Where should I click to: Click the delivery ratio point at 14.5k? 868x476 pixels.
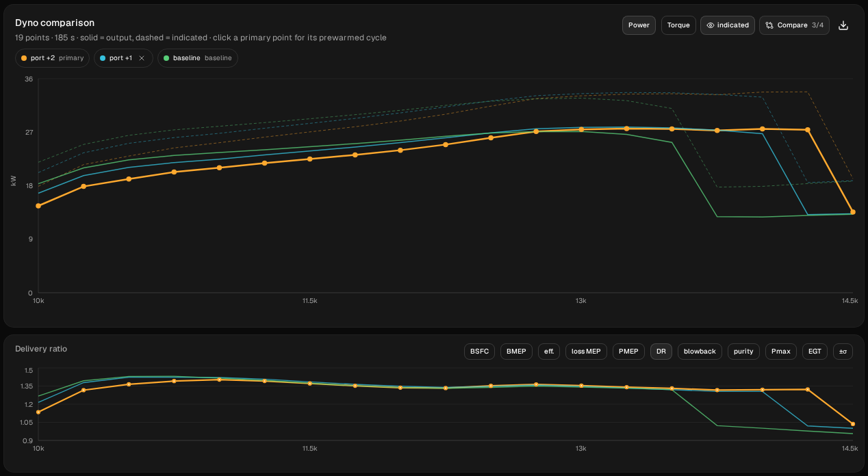(852, 424)
